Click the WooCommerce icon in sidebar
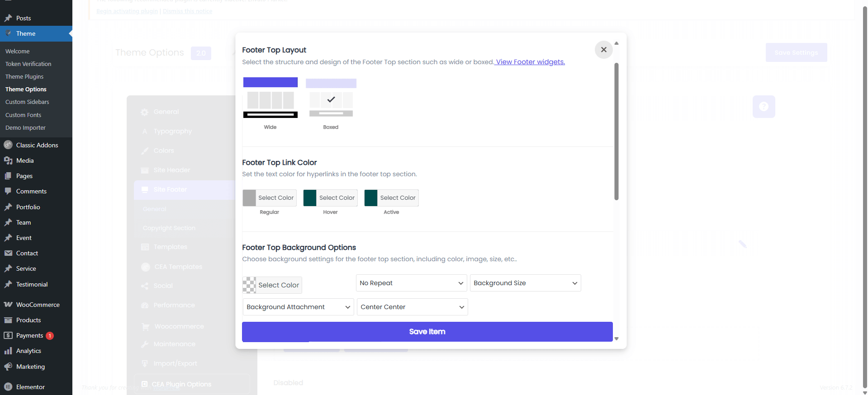This screenshot has width=868, height=395. 8,305
